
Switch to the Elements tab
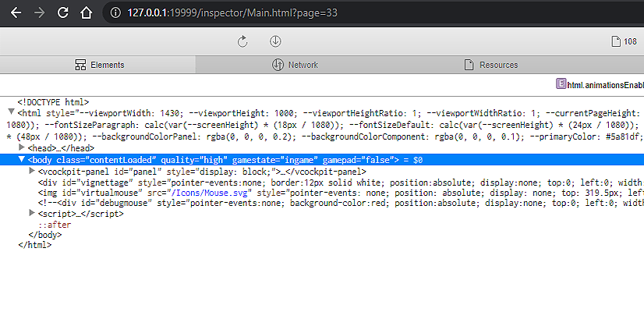100,65
